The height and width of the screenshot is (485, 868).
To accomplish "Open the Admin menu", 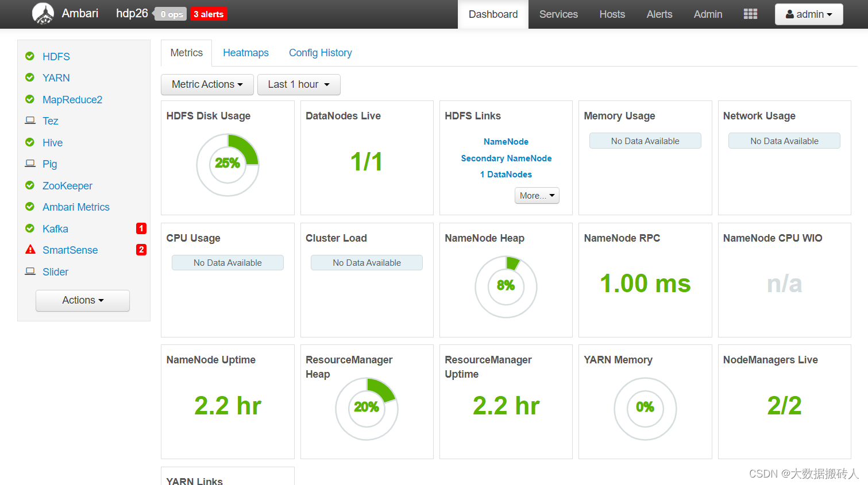I will point(708,14).
